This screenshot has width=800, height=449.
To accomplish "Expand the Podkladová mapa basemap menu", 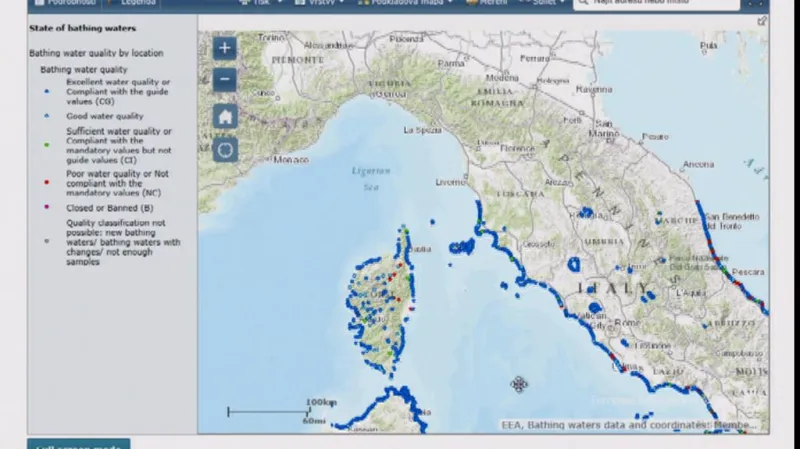I will click(406, 3).
